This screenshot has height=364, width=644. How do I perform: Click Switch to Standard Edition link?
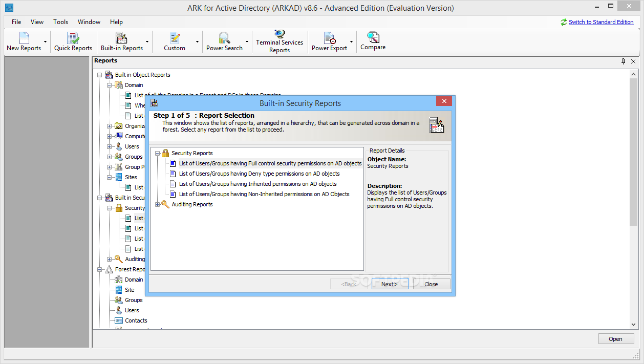601,22
